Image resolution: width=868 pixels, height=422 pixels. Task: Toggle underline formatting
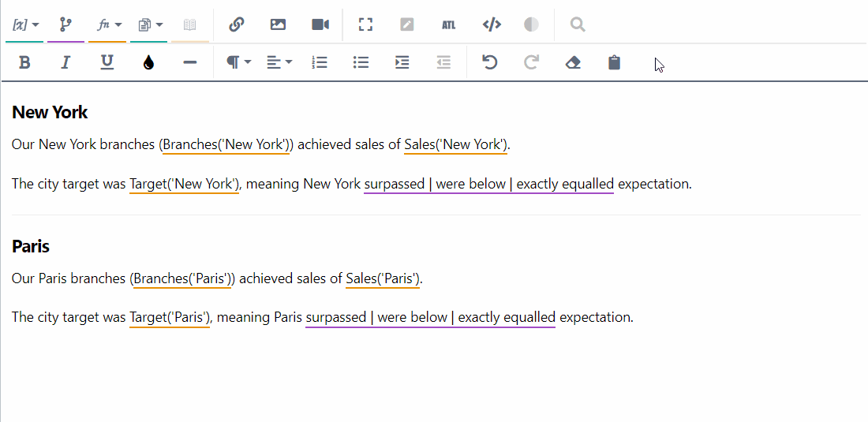point(107,62)
